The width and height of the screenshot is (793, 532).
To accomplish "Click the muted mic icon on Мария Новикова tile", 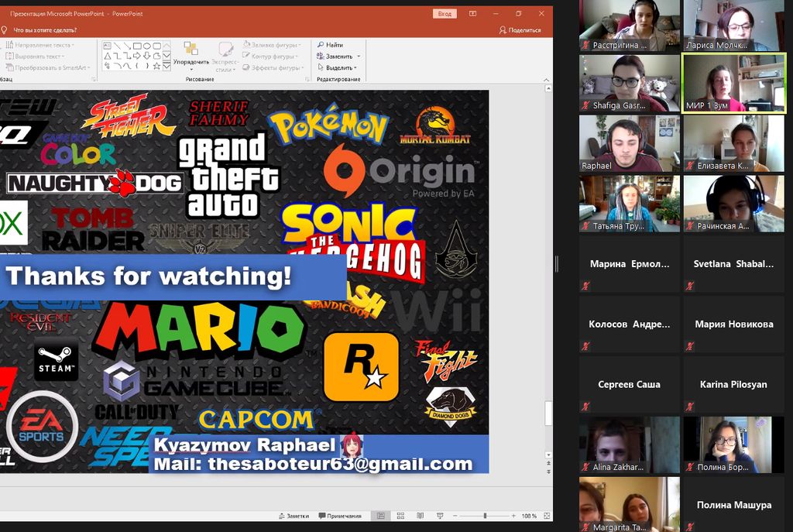I will click(690, 346).
